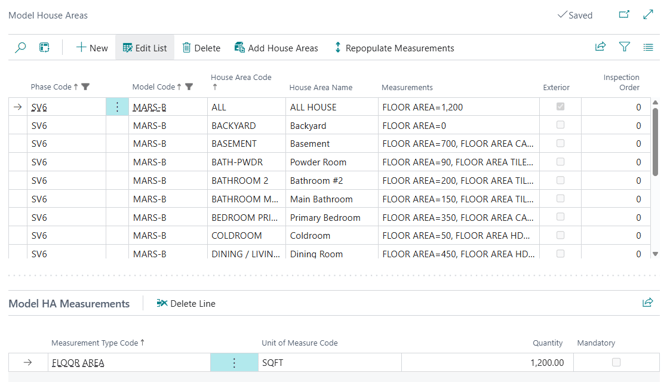Toggle Exterior checkbox for Coldroom row
The image size is (670, 382).
(560, 235)
